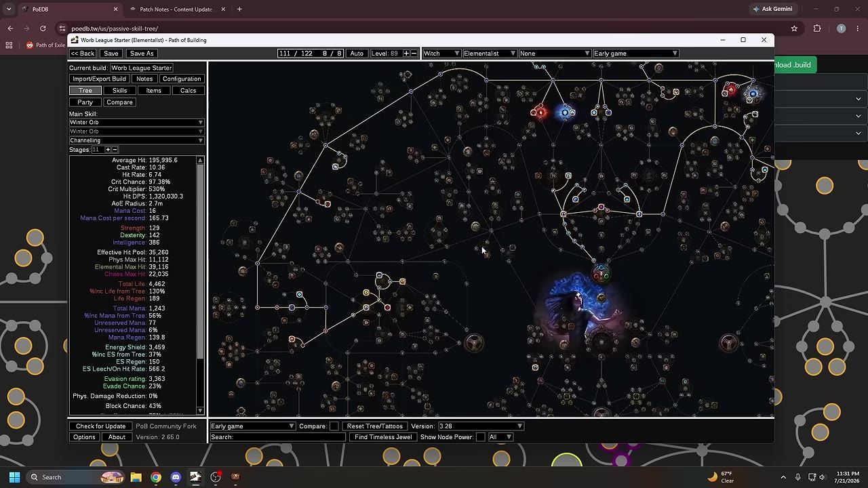Enable the Show Node Power checkbox
The height and width of the screenshot is (488, 868).
(481, 437)
